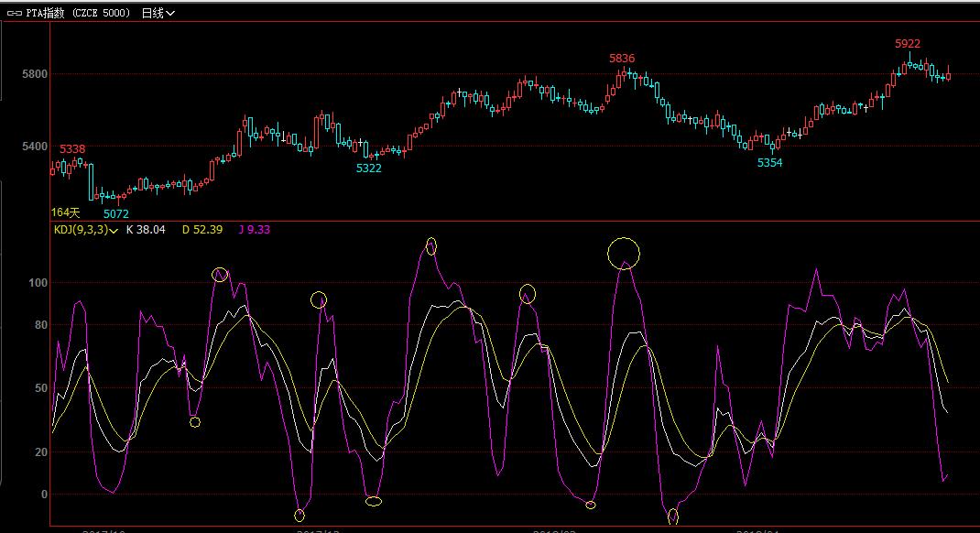This screenshot has height=533, width=980.
Task: Click the 164天 day count label
Action: pos(65,212)
